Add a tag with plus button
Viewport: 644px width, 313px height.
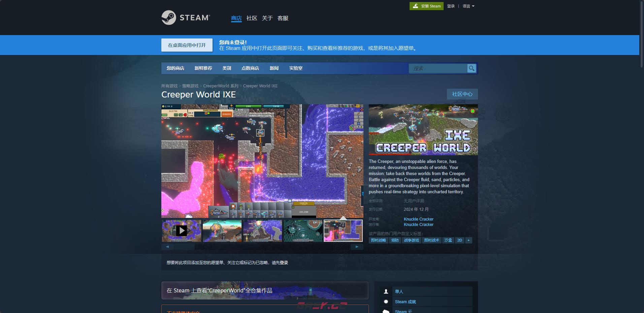(x=469, y=240)
